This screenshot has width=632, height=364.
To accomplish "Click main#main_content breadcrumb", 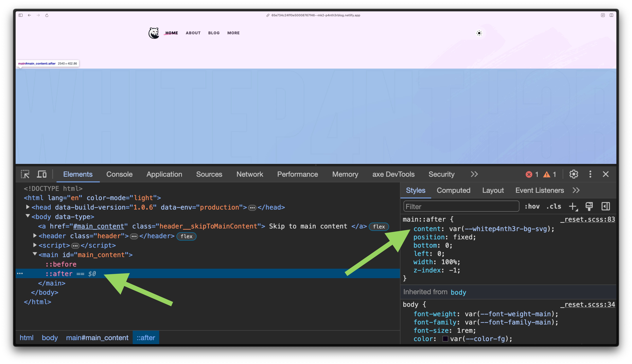I will [97, 338].
